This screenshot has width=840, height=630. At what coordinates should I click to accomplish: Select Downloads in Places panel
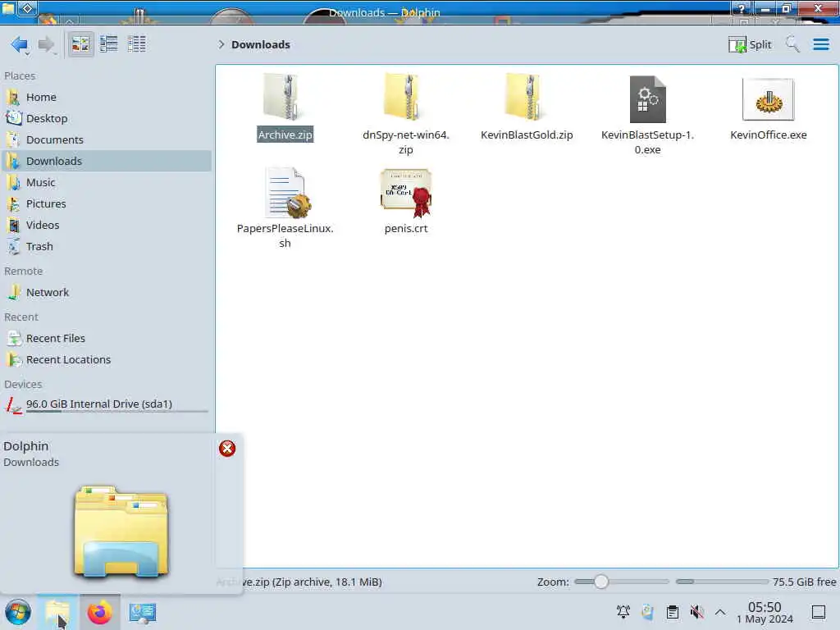(107, 162)
